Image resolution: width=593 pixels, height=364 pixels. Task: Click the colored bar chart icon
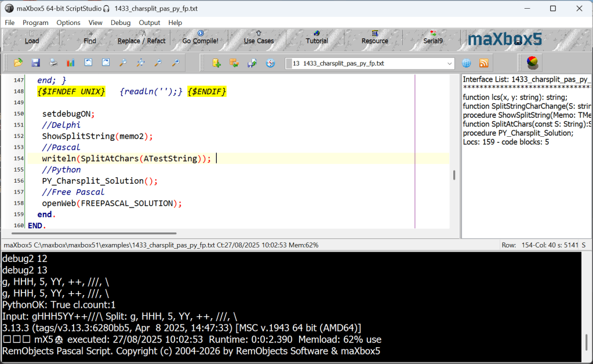pos(71,63)
